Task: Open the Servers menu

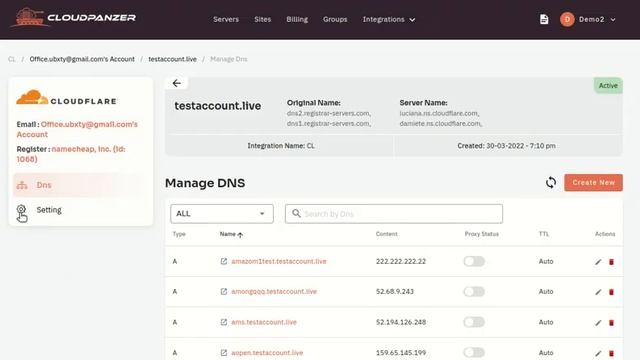Action: 226,19
